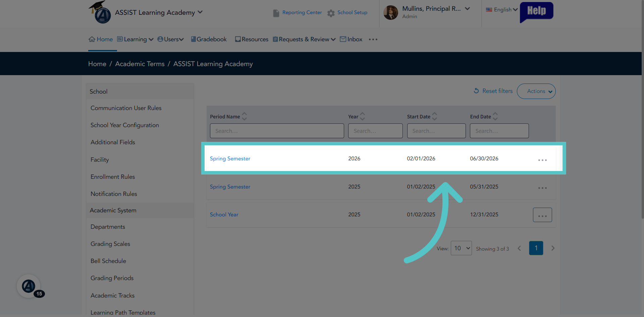This screenshot has width=644, height=317.
Task: Open Departments in sidebar
Action: pos(108,227)
